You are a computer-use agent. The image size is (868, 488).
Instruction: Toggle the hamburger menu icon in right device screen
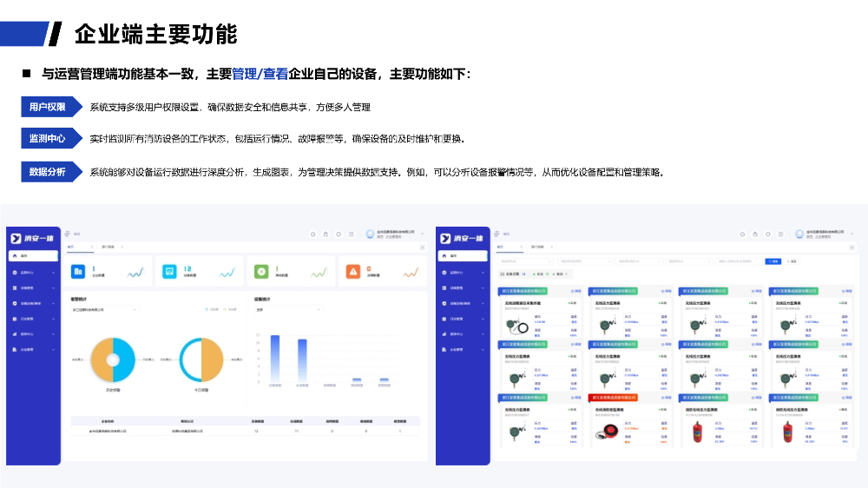[x=496, y=234]
